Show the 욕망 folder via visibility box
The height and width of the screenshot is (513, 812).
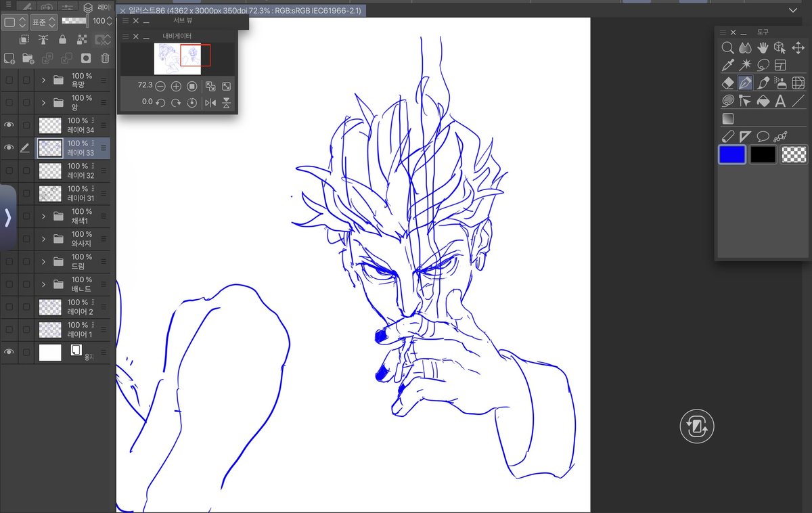[9, 80]
